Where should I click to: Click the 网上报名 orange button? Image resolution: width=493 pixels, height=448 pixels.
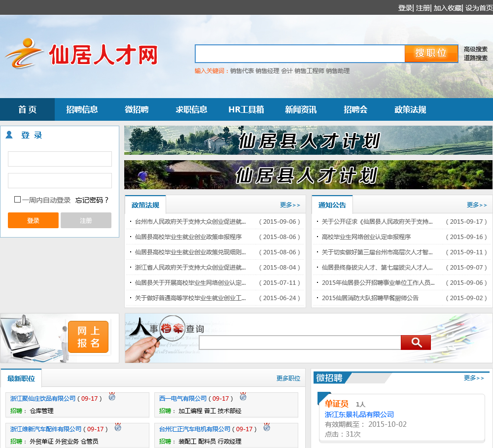[x=88, y=337]
